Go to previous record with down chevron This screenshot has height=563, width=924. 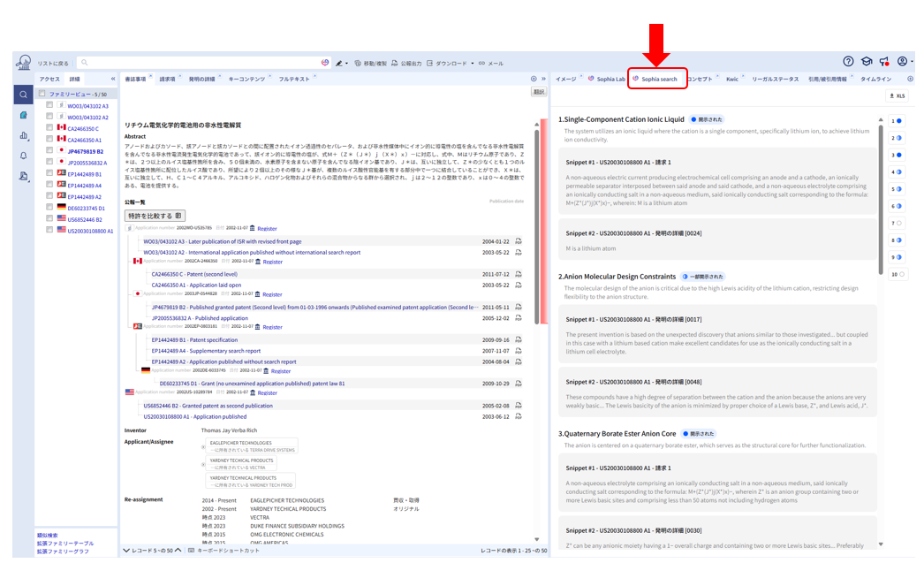pyautogui.click(x=126, y=550)
